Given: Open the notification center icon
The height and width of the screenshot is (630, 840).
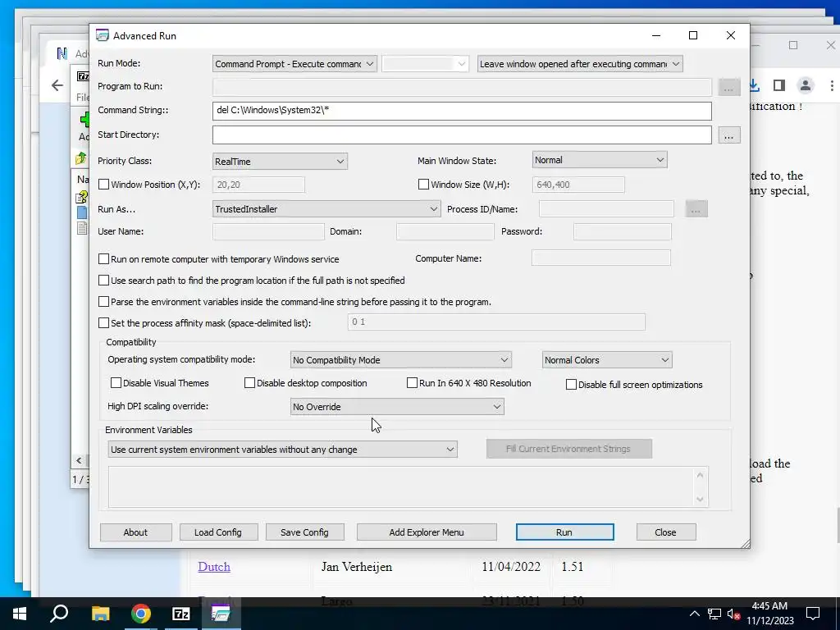Looking at the screenshot, I should click(x=813, y=614).
